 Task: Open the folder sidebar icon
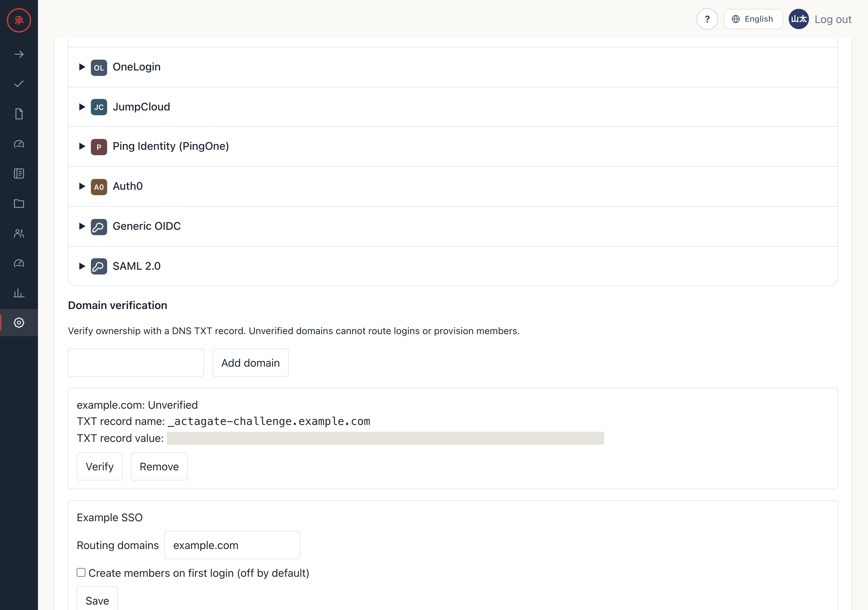click(19, 203)
